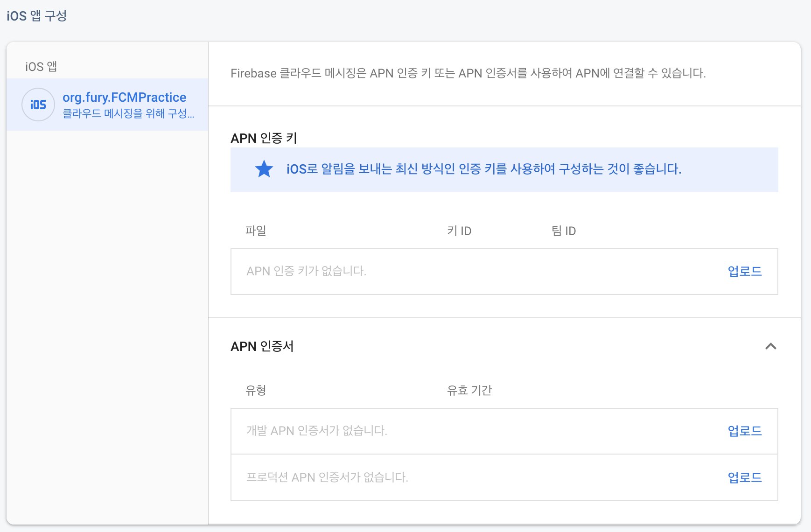Click the 'APN 인증 키가 없습니다.' row
The height and width of the screenshot is (532, 811).
pos(504,272)
